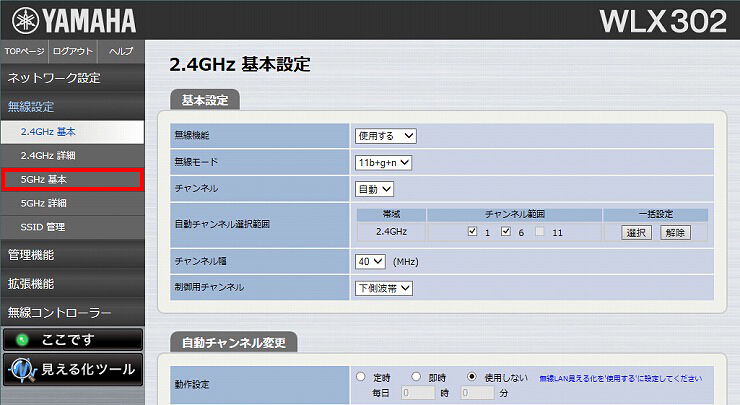The image size is (740, 405).
Task: Click the Yamaha tuning fork logo icon
Action: point(25,21)
